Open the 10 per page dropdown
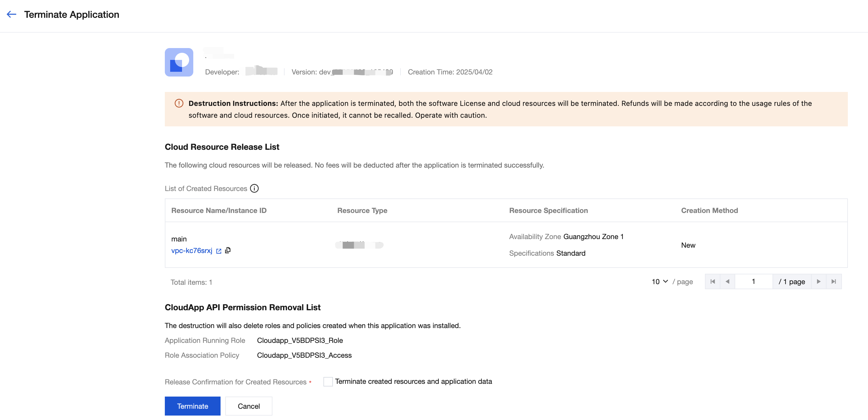The image size is (868, 420). pos(659,282)
